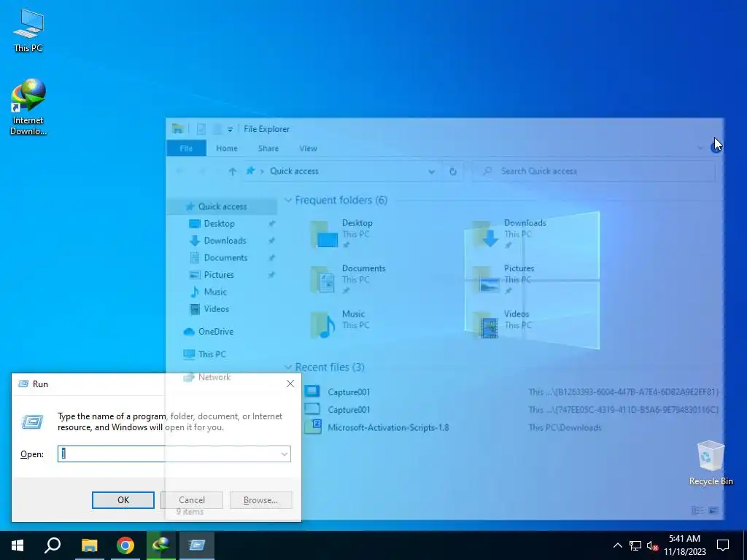This screenshot has height=560, width=747.
Task: Open the taskbar search magnifier
Action: coord(53,545)
